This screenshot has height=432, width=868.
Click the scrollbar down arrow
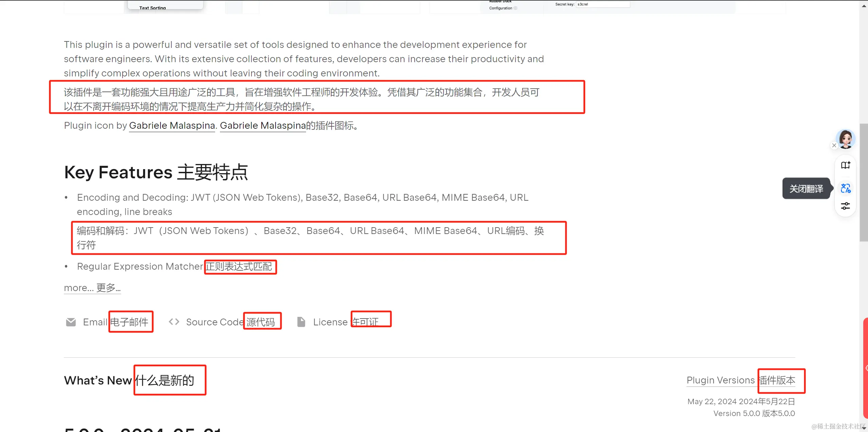(864, 427)
